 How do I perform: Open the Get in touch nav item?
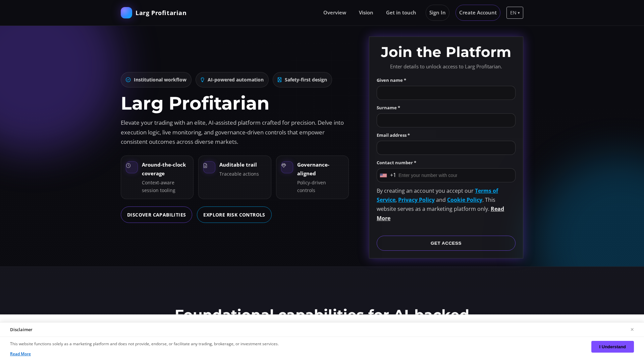point(401,13)
